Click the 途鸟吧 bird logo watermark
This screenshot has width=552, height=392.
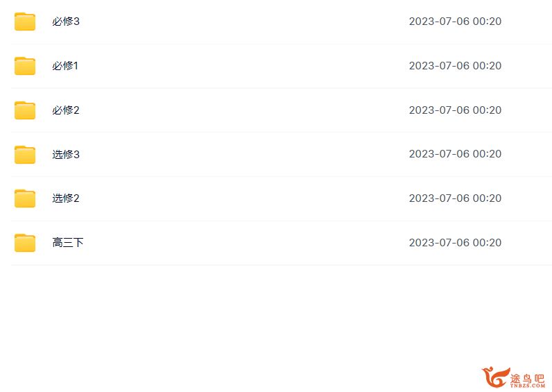[496, 377]
